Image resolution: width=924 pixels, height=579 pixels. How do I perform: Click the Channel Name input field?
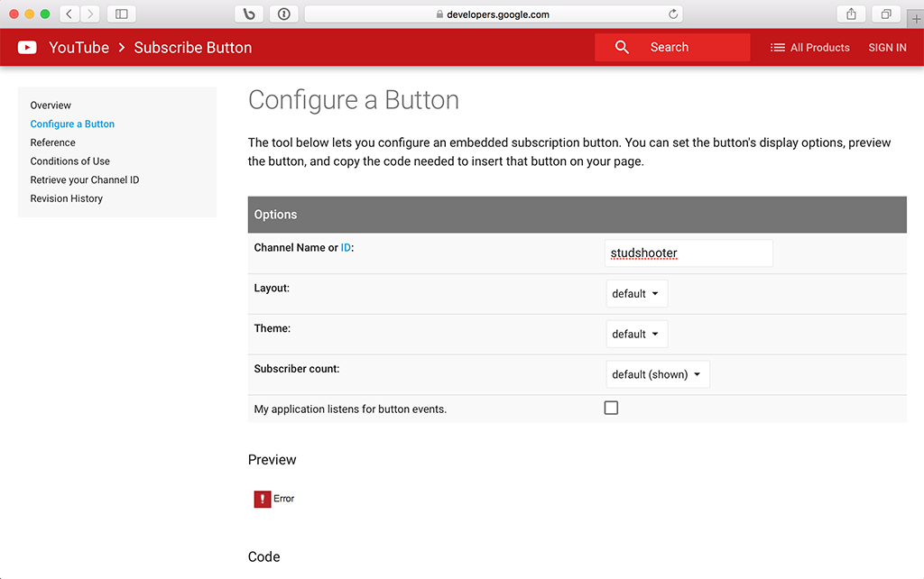point(688,253)
